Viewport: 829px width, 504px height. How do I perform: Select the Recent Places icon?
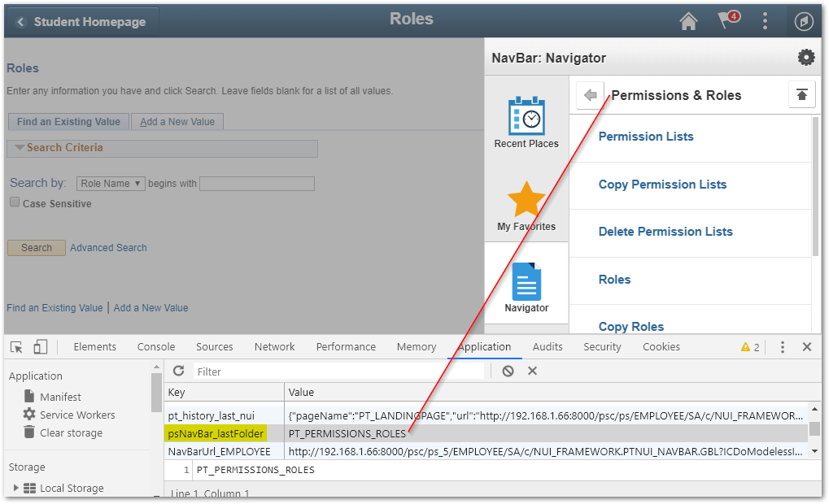point(526,118)
